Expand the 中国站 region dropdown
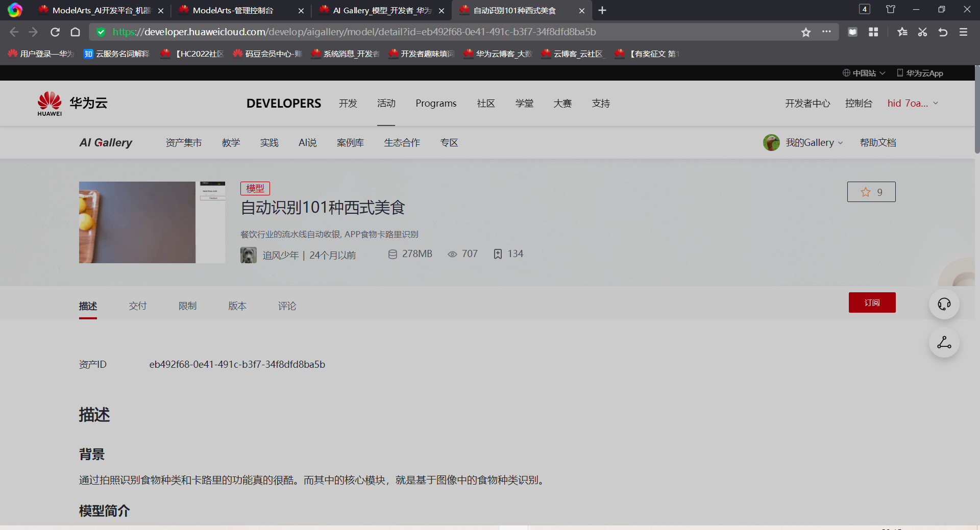 click(864, 73)
